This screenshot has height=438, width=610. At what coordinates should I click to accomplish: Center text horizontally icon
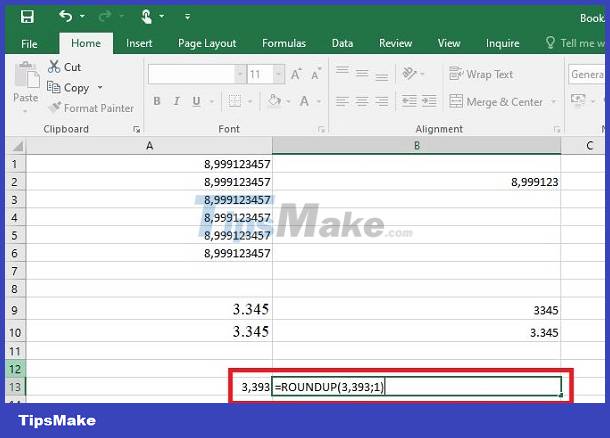362,102
